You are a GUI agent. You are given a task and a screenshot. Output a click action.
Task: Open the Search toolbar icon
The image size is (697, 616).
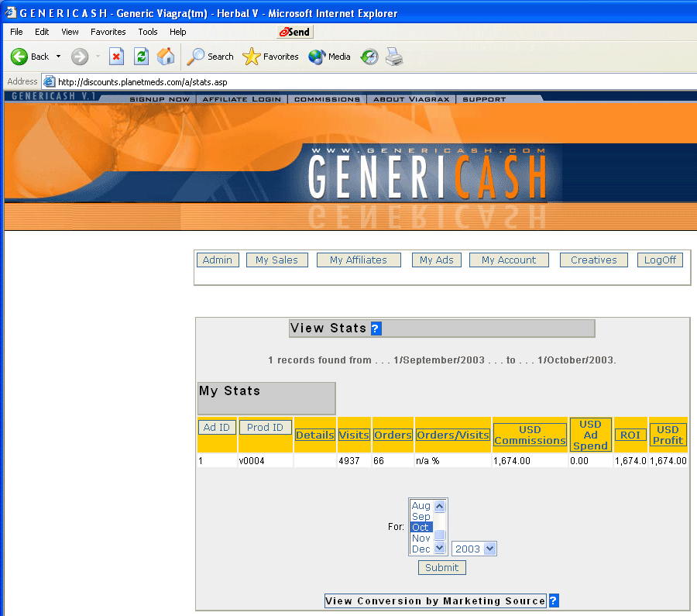coord(197,57)
